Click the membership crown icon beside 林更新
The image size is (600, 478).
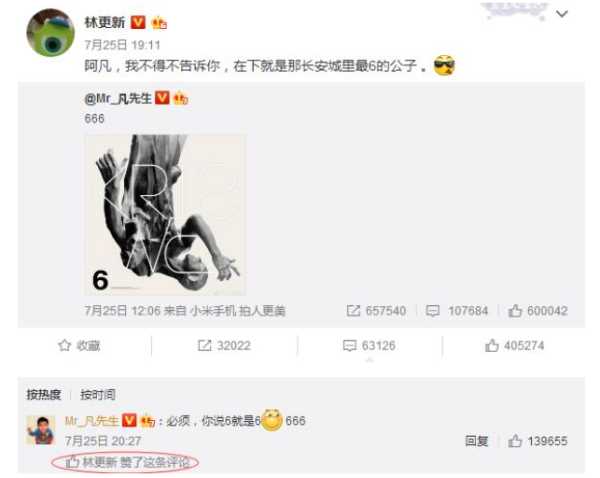coord(159,23)
